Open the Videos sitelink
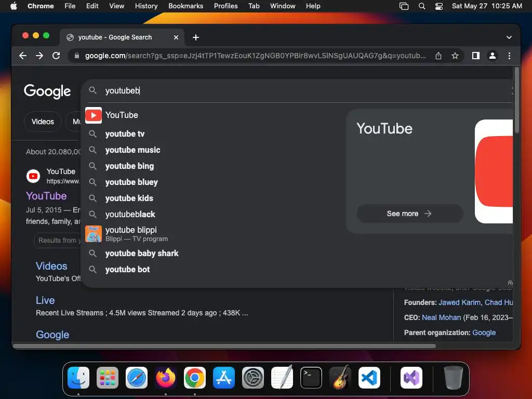 51,266
